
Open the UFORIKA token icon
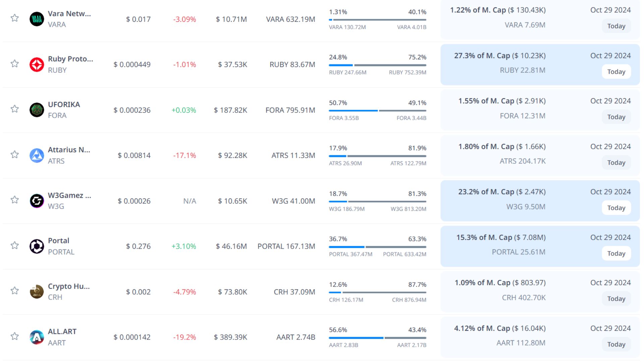(37, 110)
